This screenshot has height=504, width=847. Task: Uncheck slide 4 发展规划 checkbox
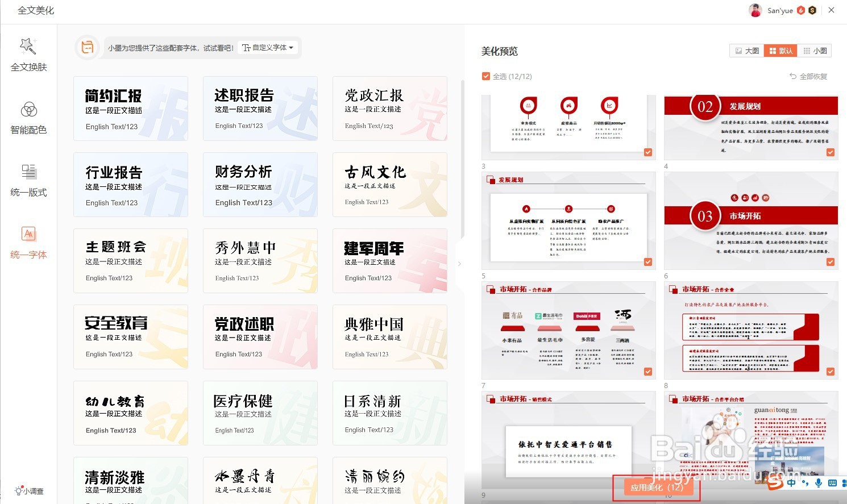coord(831,152)
